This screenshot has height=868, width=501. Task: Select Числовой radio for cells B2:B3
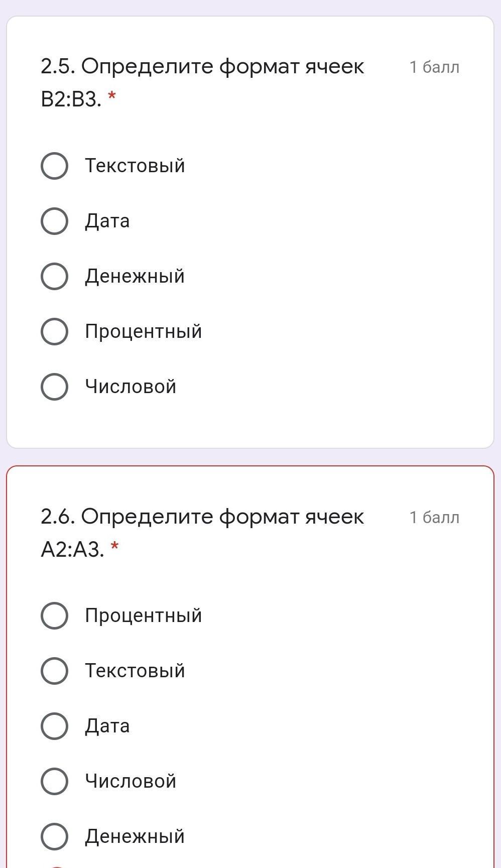click(x=54, y=387)
